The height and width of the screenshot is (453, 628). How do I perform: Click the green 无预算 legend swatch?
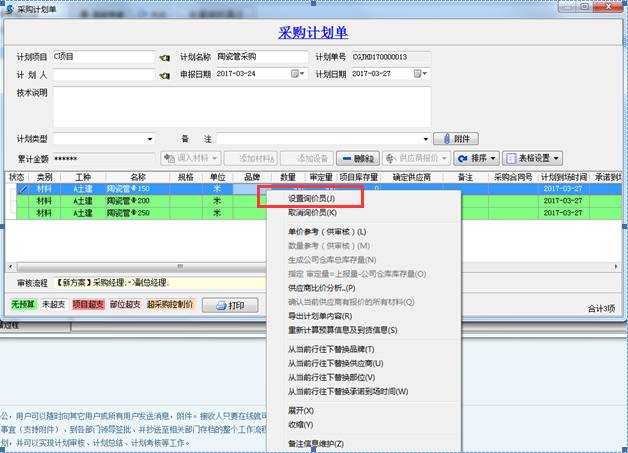pos(23,305)
